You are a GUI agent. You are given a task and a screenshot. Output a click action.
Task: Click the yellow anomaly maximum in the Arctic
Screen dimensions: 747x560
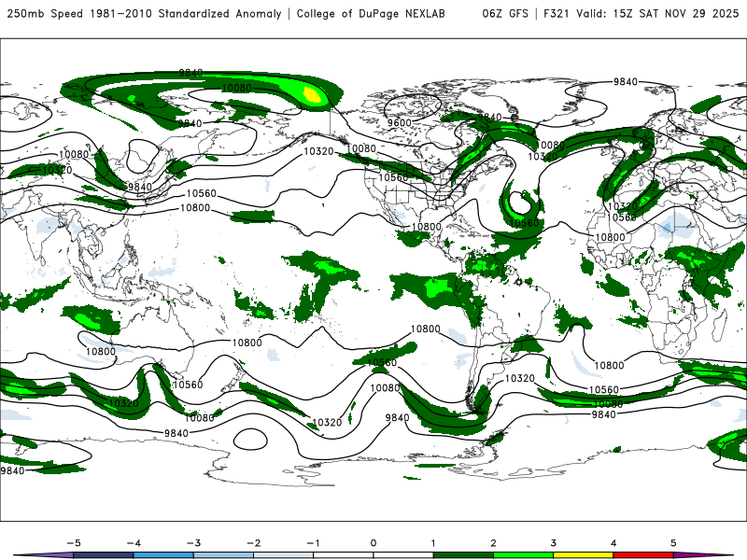(x=312, y=95)
